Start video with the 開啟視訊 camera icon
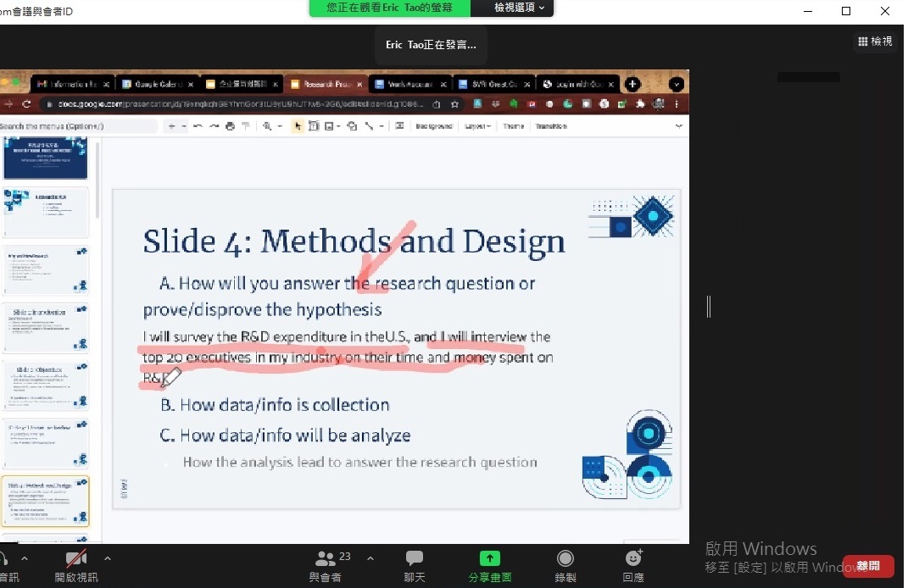 point(76,559)
